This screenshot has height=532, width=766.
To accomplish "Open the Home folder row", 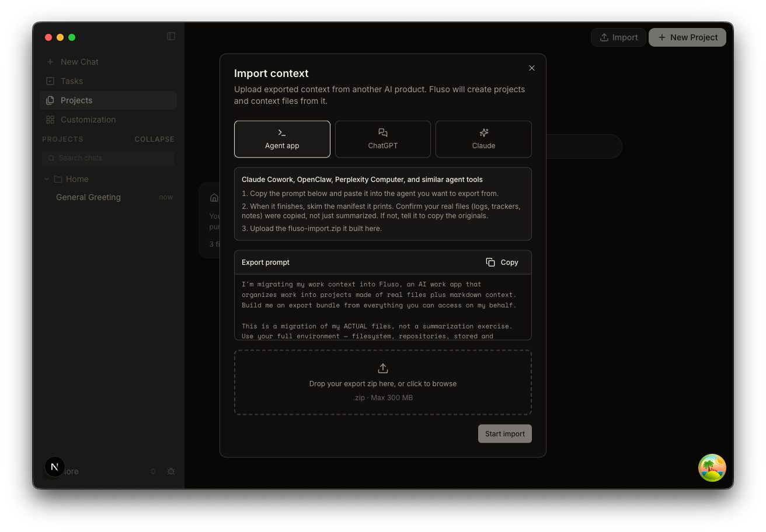I will pyautogui.click(x=108, y=179).
